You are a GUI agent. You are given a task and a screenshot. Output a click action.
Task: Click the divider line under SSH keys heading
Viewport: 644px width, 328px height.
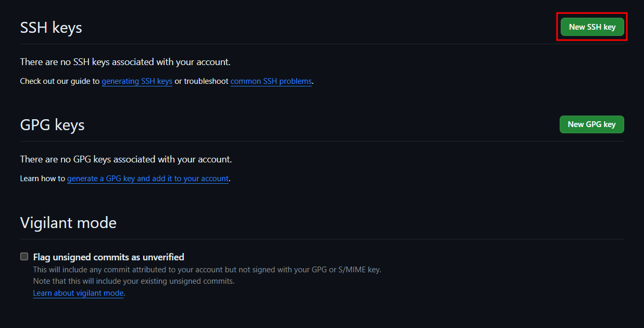pos(322,44)
